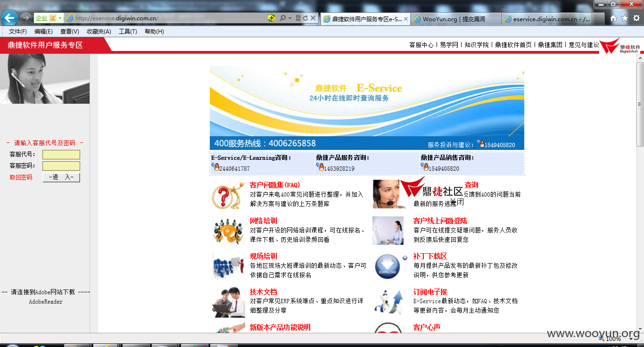The image size is (644, 347).
Task: Open the 意见与建议 link
Action: (x=584, y=45)
